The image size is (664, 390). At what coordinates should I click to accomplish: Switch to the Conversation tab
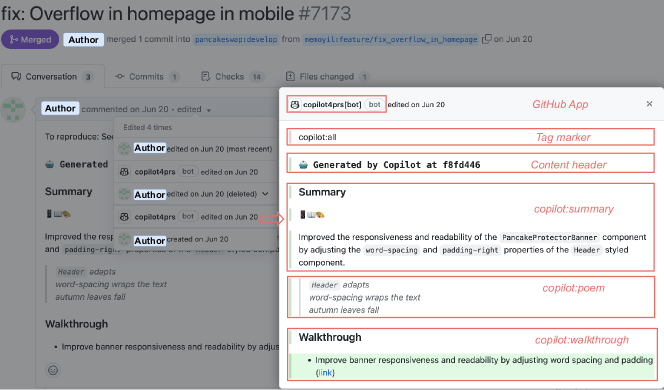(x=52, y=77)
